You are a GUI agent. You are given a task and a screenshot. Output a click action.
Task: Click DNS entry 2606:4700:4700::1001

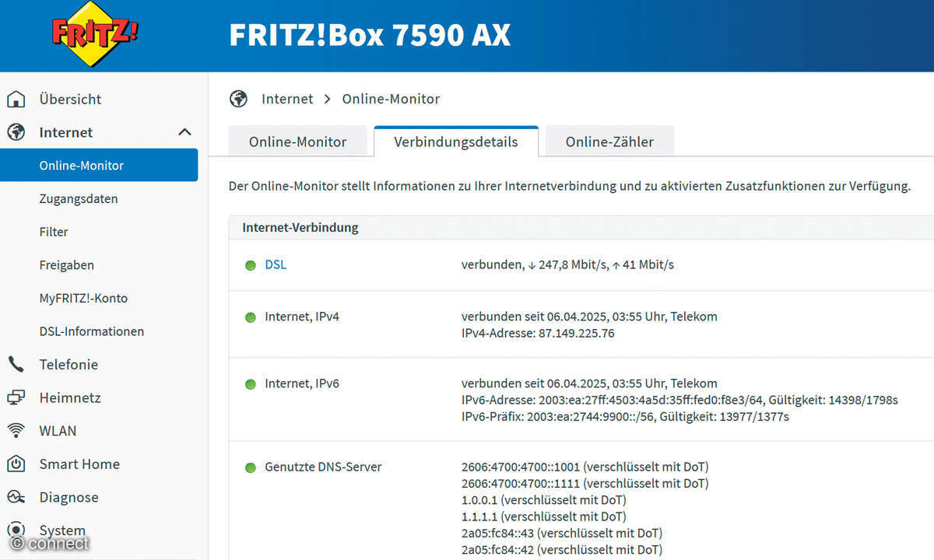(x=585, y=467)
